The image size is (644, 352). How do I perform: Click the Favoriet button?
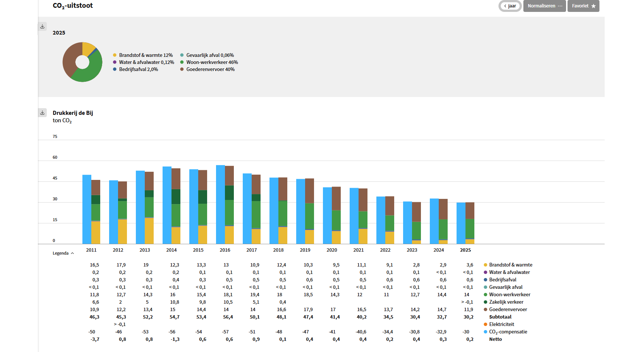coord(583,6)
